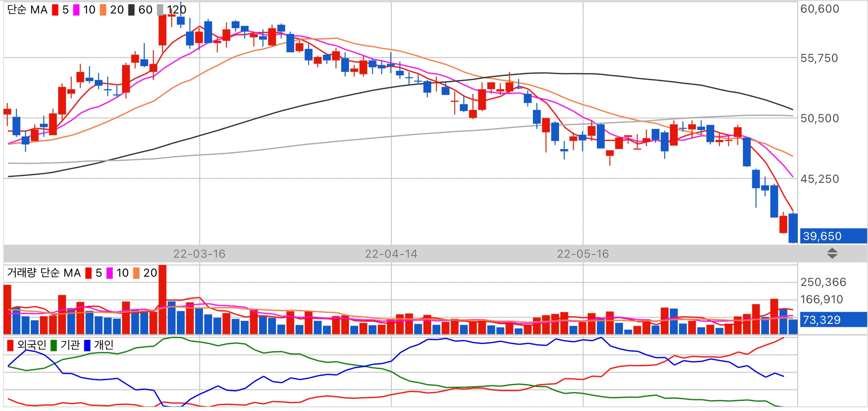
Task: Click the 50,500 price axis label
Action: click(820, 118)
